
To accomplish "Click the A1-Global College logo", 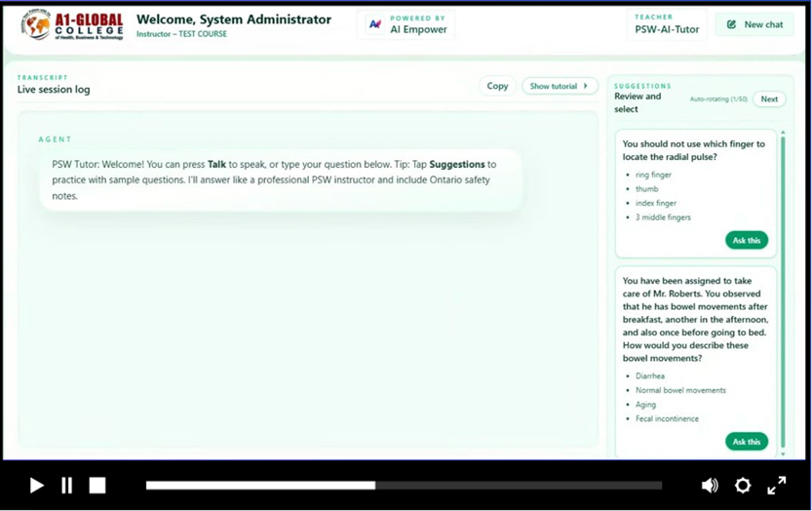I will point(72,25).
